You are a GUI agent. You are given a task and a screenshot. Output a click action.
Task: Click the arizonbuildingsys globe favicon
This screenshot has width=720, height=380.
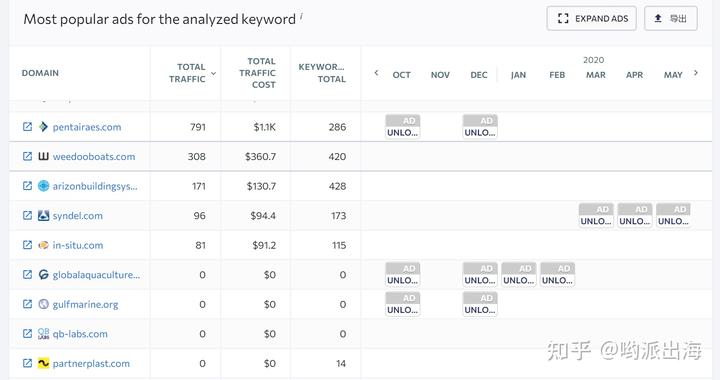[x=43, y=186]
